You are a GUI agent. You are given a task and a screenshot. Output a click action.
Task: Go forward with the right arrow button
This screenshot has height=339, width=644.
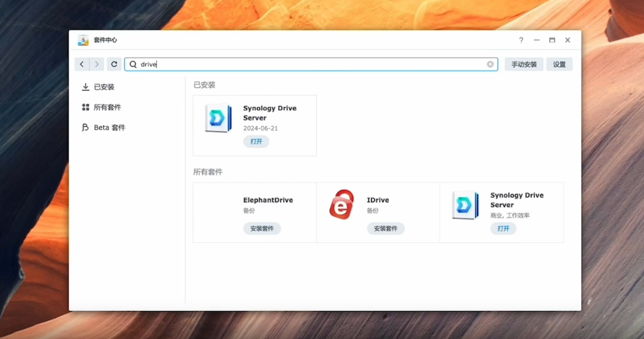pyautogui.click(x=97, y=64)
